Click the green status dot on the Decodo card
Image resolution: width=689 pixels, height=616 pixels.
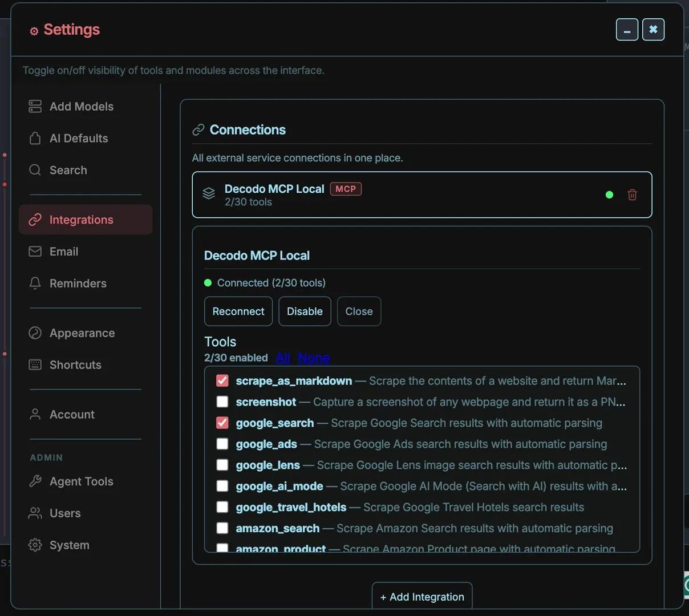point(609,195)
